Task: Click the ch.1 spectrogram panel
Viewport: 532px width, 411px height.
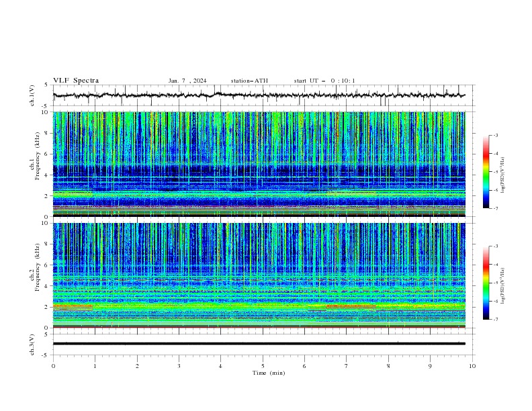Action: [x=259, y=164]
